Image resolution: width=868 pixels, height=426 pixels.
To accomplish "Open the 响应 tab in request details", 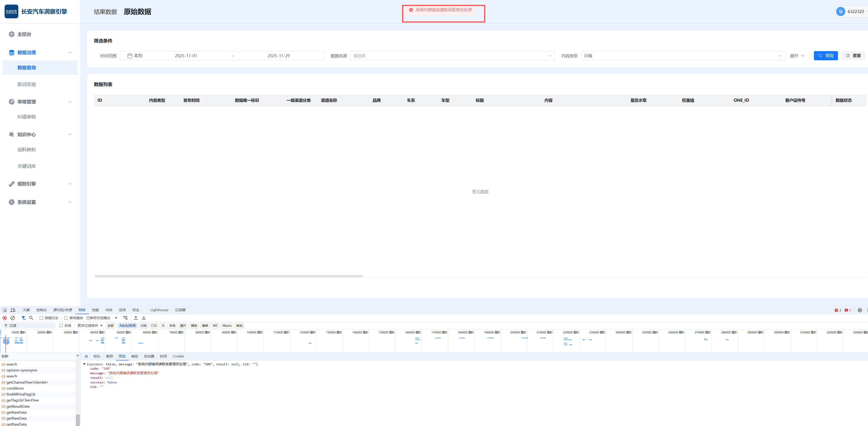I will point(135,356).
